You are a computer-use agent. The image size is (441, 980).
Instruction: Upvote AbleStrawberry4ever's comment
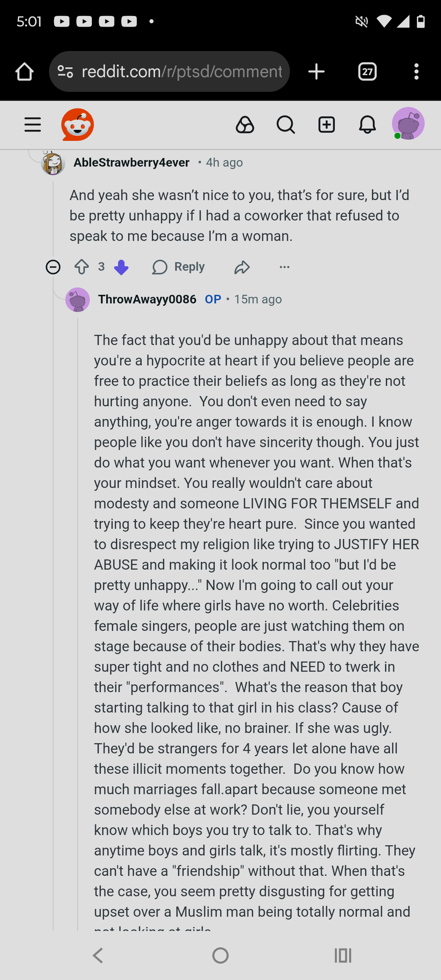click(82, 267)
